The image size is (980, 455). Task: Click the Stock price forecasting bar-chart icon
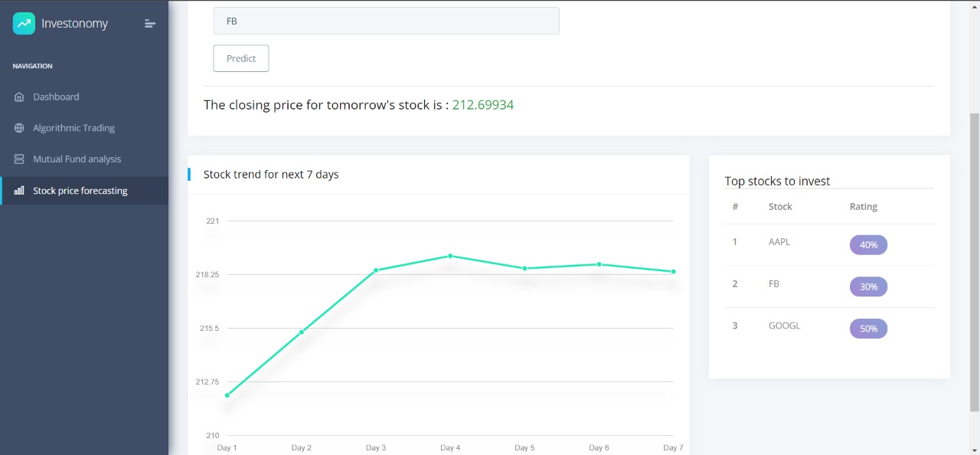19,191
